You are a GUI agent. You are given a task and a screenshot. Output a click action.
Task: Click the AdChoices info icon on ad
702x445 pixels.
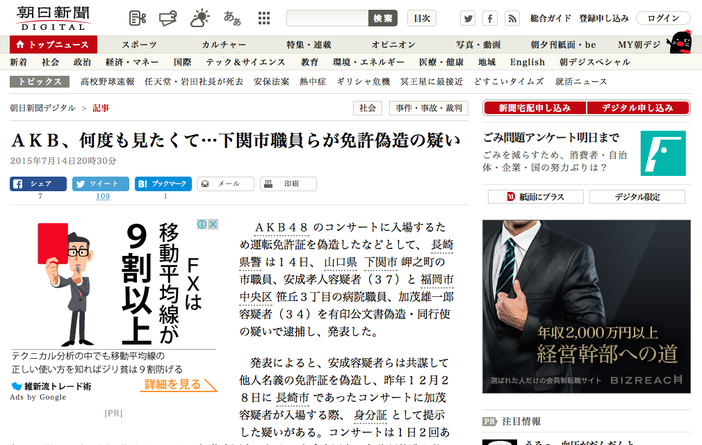click(x=202, y=224)
